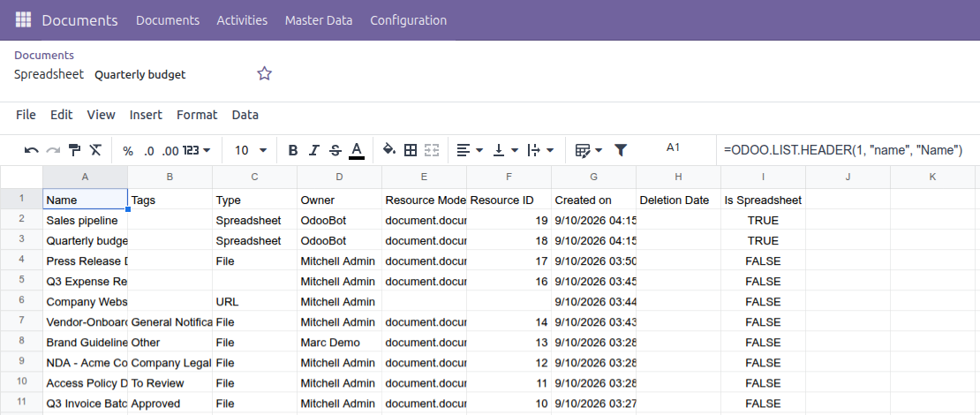Select the Resource ID 14 cell
980x415 pixels.
509,322
